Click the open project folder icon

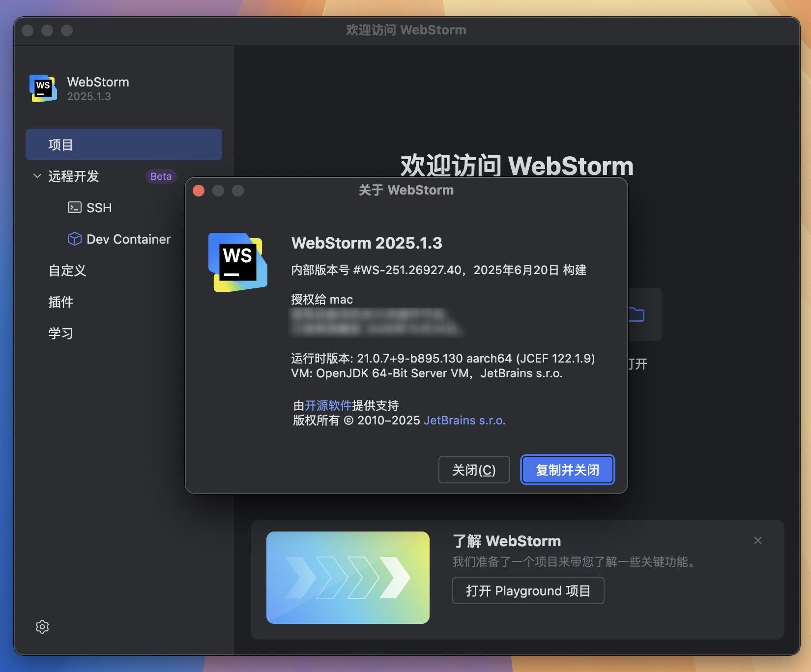point(637,315)
